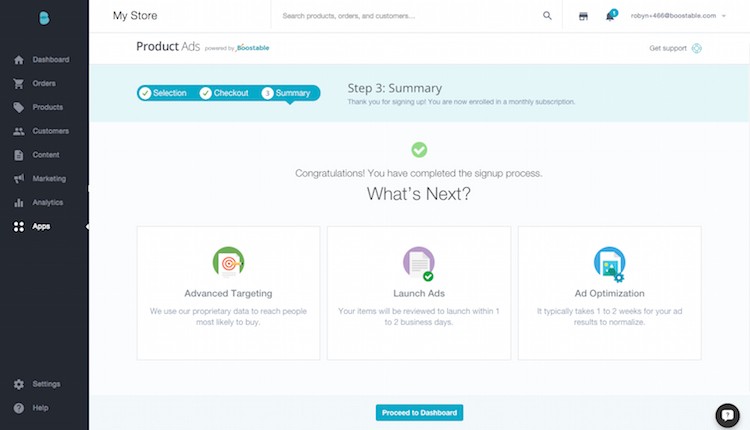This screenshot has height=430, width=750.
Task: Click the Launch Ads document icon
Action: tap(419, 263)
